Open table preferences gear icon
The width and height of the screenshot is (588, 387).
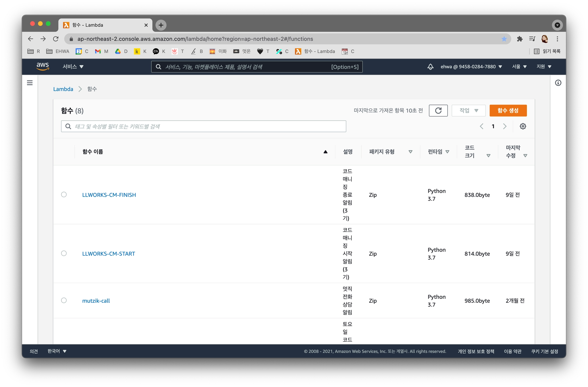[523, 126]
